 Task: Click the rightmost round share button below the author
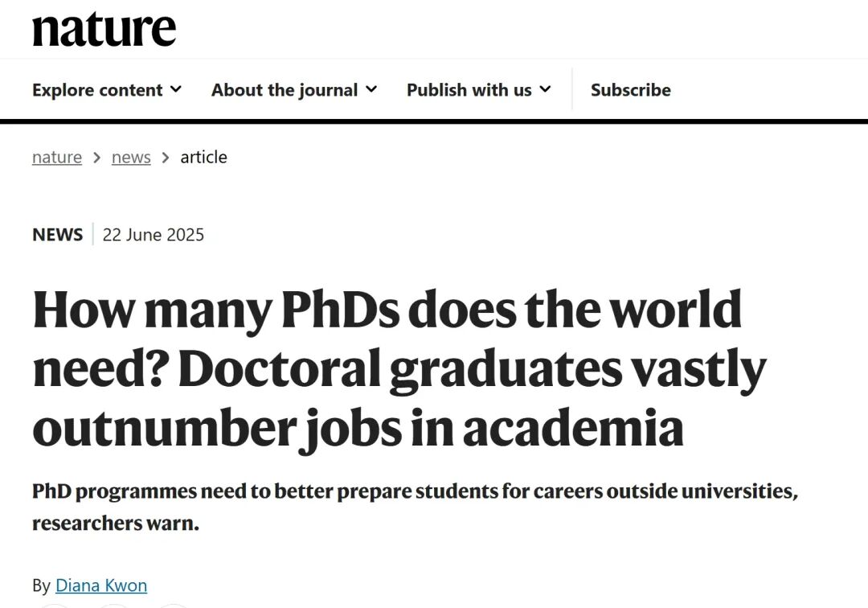click(172, 605)
